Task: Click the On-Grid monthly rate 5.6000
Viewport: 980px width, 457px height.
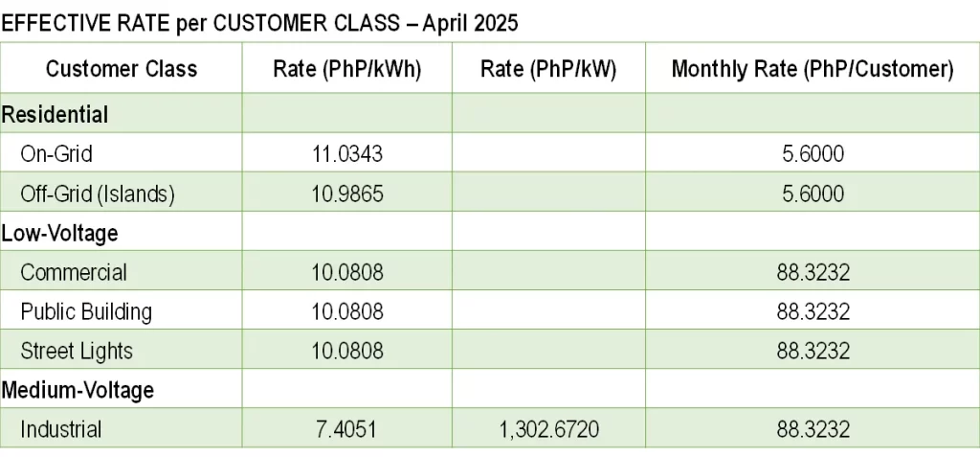Action: [813, 154]
